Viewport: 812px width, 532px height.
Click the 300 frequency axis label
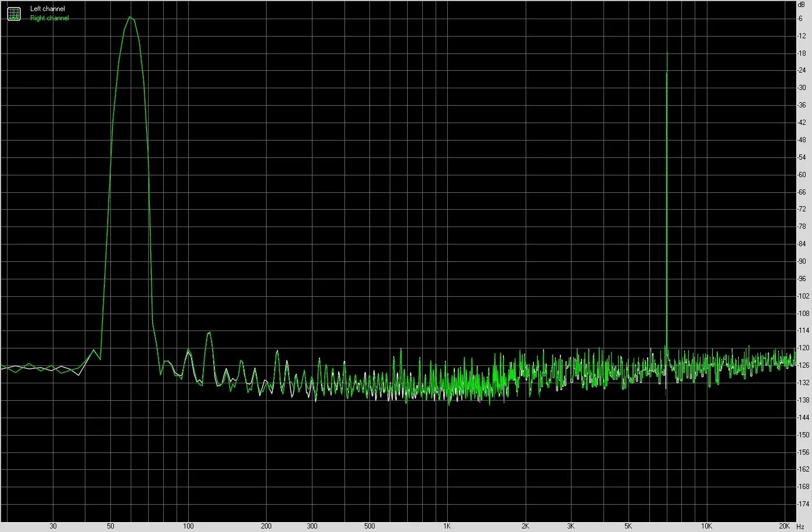pyautogui.click(x=312, y=526)
